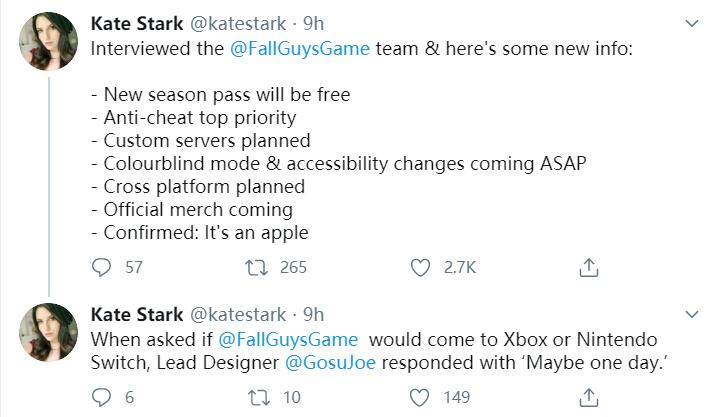Open Kate Stark's name on second tweet
This screenshot has width=716, height=417.
(x=137, y=315)
